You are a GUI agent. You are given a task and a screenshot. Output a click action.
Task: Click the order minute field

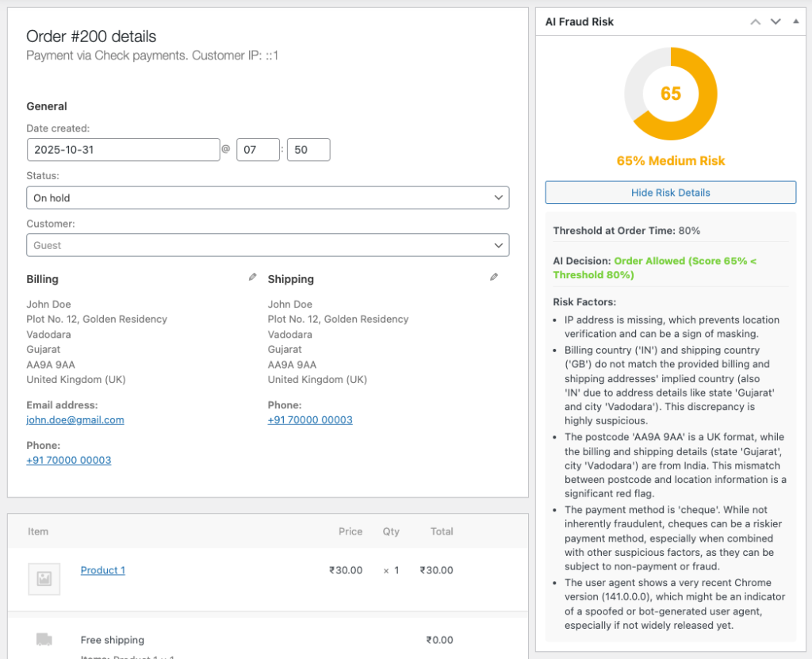tap(308, 150)
